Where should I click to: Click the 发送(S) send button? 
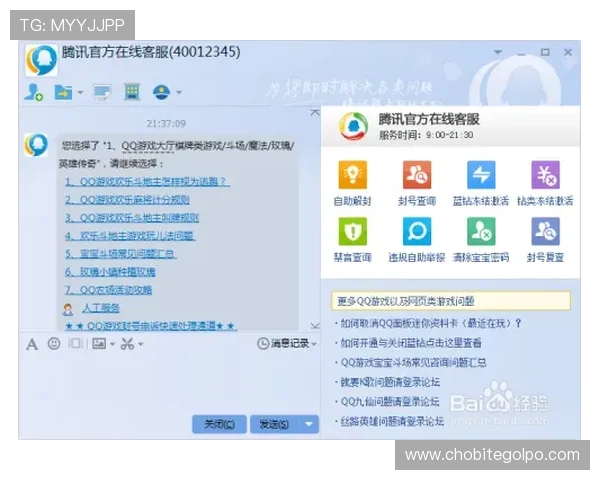(274, 424)
